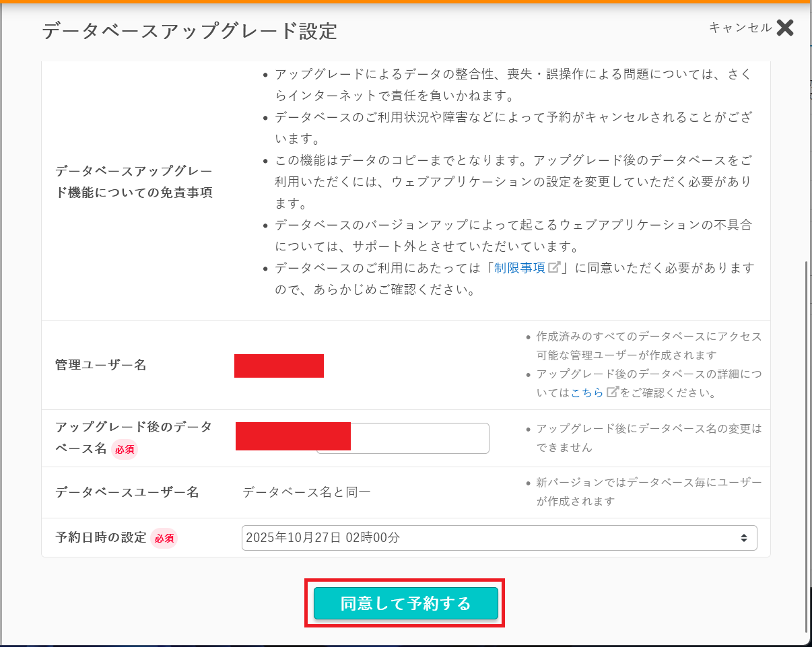This screenshot has width=812, height=647.
Task: Click the X icon beside キャンセル
Action: (x=785, y=28)
